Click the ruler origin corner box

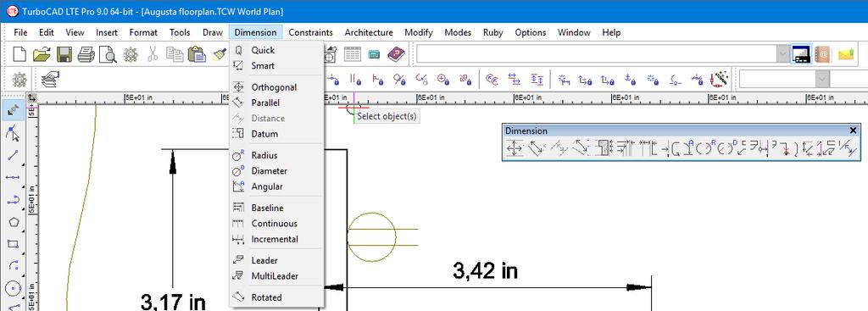(x=32, y=98)
